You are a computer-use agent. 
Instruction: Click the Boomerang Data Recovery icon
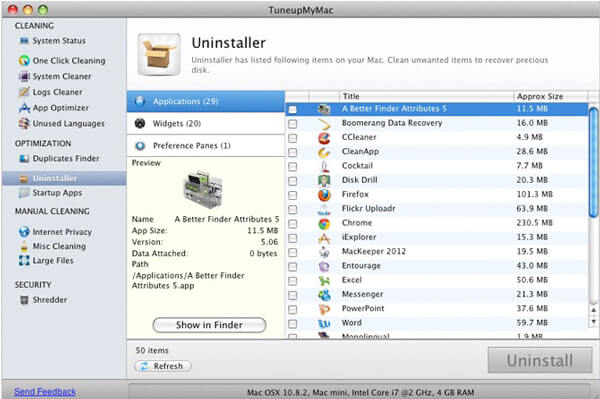click(324, 124)
